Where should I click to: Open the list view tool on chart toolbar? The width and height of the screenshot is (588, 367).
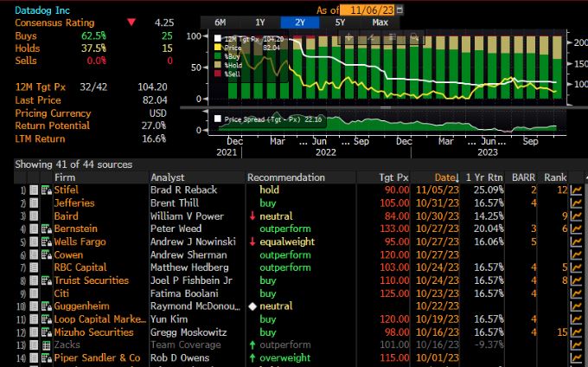click(x=393, y=36)
